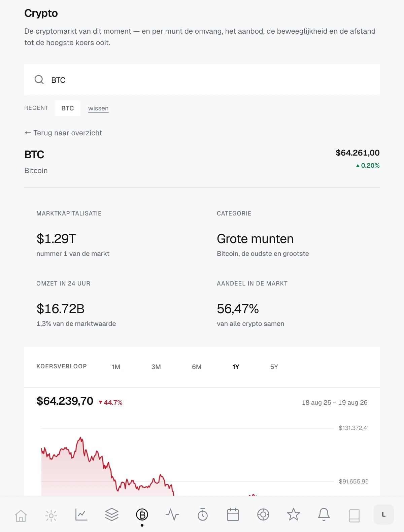Click the $91.655 chart axis label

click(x=353, y=481)
